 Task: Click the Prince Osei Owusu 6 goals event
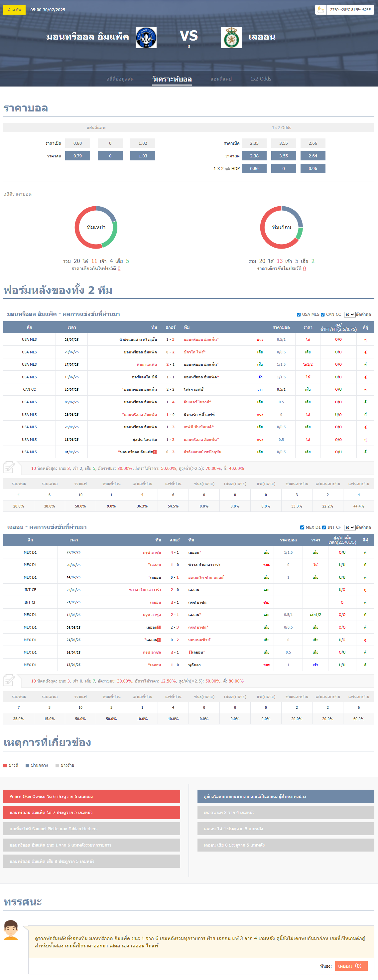pos(91,796)
